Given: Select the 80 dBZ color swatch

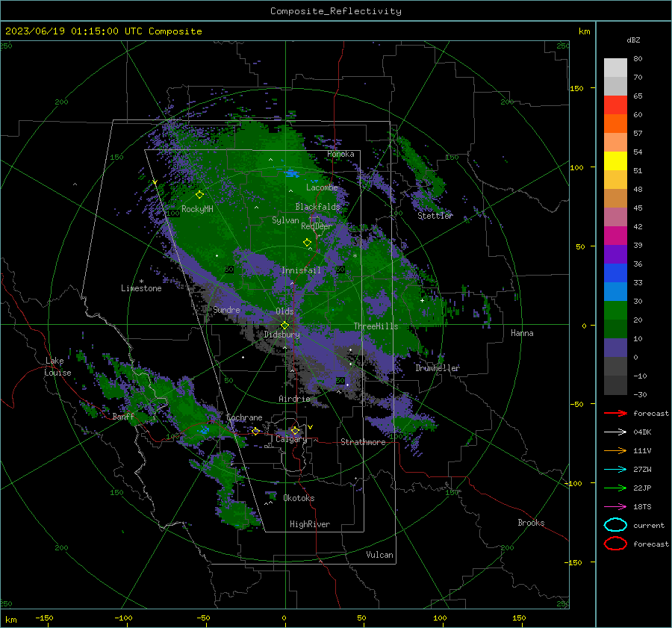Looking at the screenshot, I should click(615, 67).
